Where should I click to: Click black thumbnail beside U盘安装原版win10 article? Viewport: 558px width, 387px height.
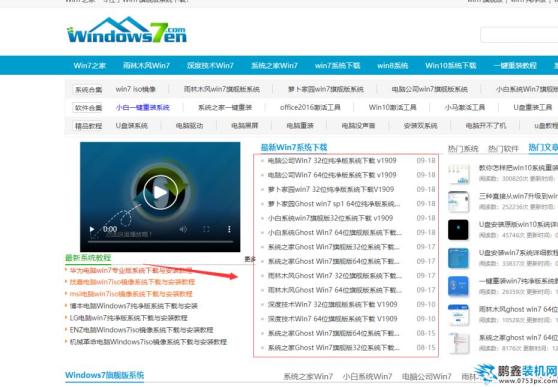tap(458, 230)
